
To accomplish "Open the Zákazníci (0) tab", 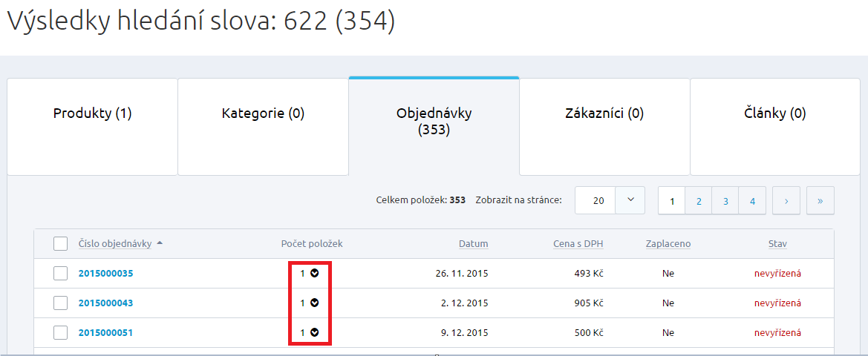I will tap(604, 113).
